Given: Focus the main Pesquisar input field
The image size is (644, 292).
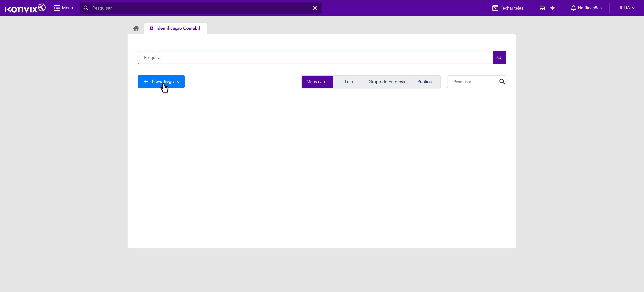Looking at the screenshot, I should [x=315, y=58].
